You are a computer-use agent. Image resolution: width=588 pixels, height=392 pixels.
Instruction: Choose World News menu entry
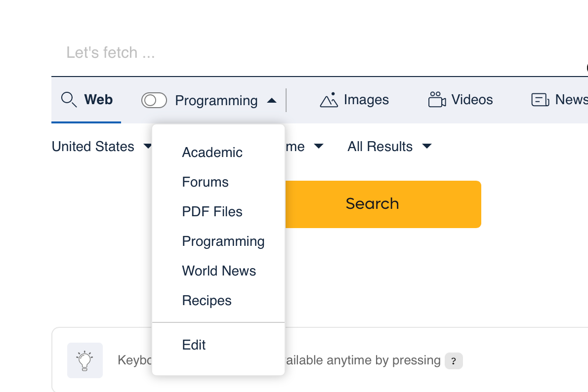point(218,271)
